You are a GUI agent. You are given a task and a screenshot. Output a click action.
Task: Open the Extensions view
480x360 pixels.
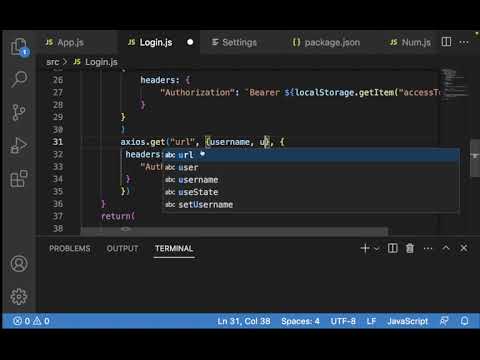(x=19, y=178)
